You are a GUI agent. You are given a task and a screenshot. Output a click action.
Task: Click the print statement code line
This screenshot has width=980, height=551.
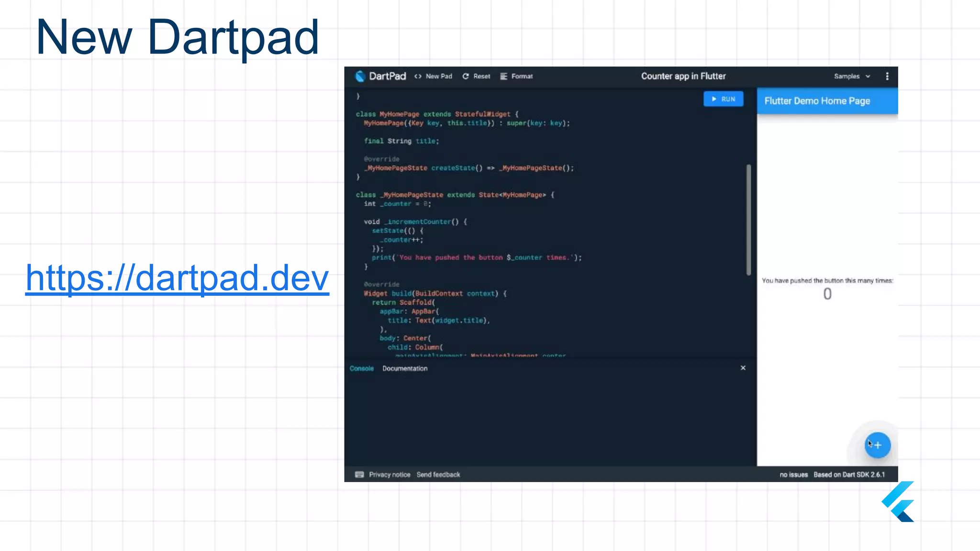tap(477, 258)
